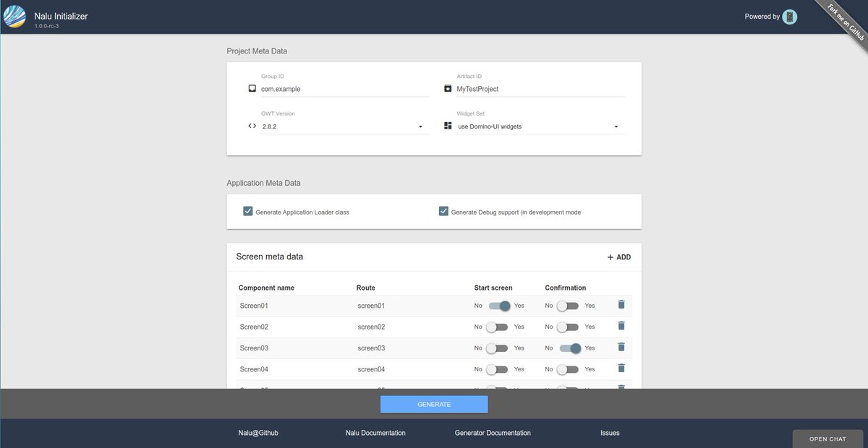Click the Screen meta data heading

tap(270, 257)
